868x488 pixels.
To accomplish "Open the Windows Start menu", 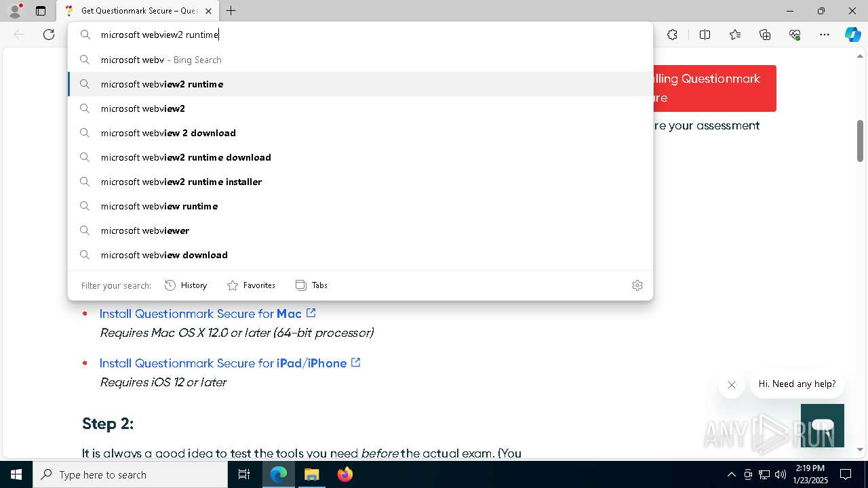I will tap(16, 474).
